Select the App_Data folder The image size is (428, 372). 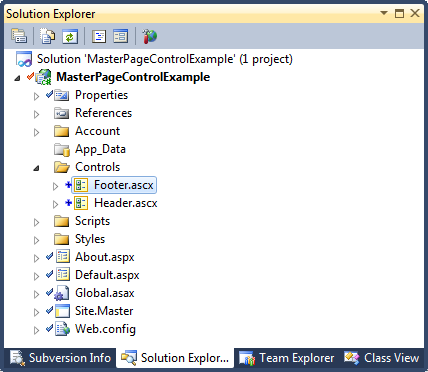pyautogui.click(x=100, y=149)
